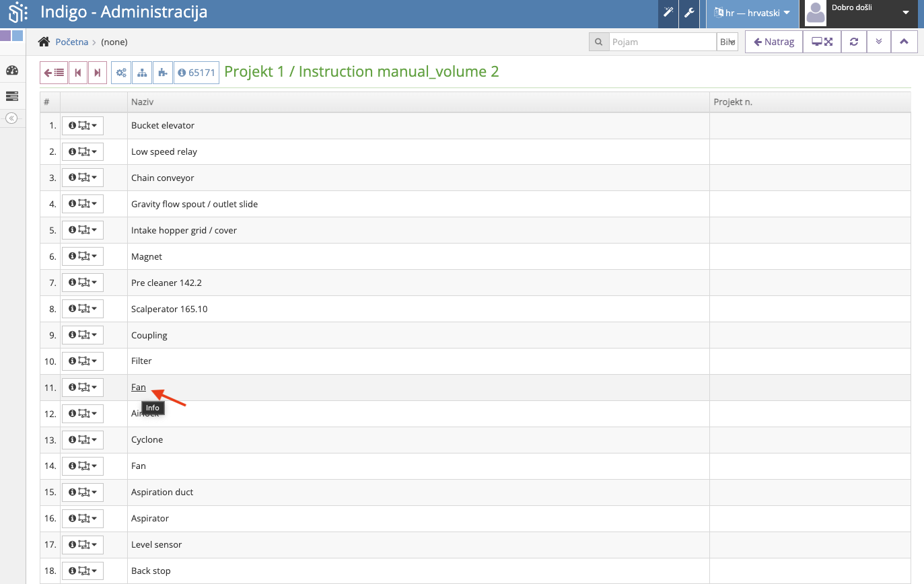Open action dropdown for Chain conveyor row
The width and height of the screenshot is (924, 584).
tap(83, 178)
